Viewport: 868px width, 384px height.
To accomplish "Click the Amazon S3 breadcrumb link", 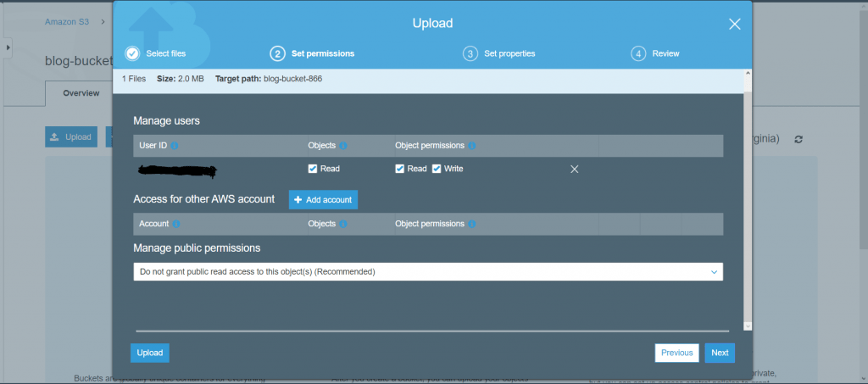I will pyautogui.click(x=67, y=22).
